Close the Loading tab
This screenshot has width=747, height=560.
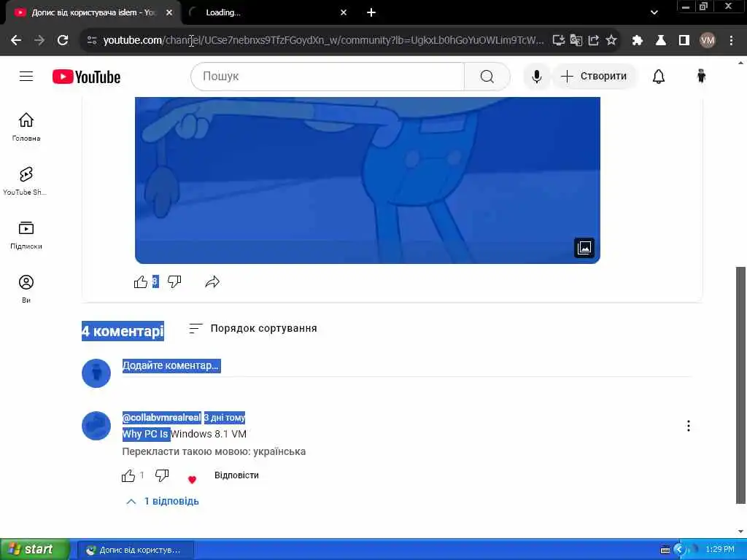[x=344, y=13]
